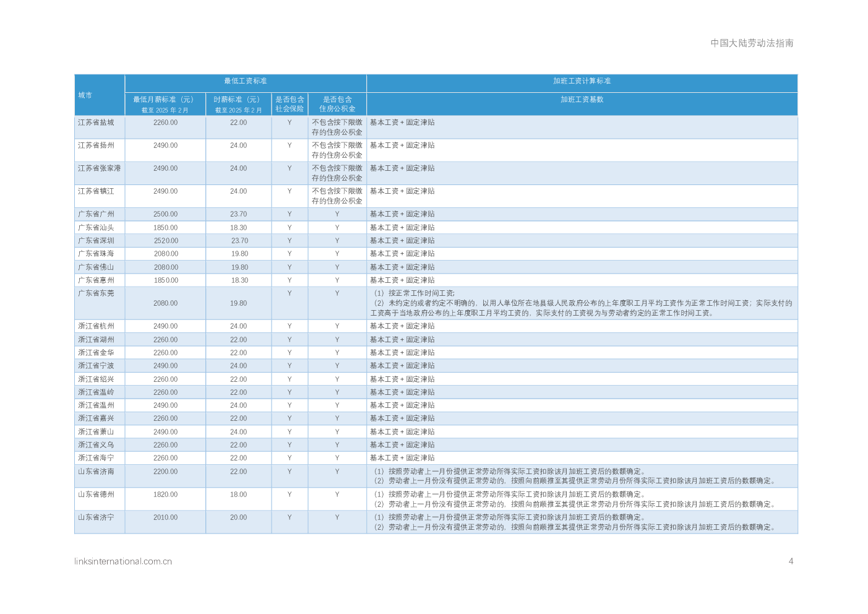The image size is (868, 614).
Task: Click the 山东省济宁 city cell
Action: [96, 517]
